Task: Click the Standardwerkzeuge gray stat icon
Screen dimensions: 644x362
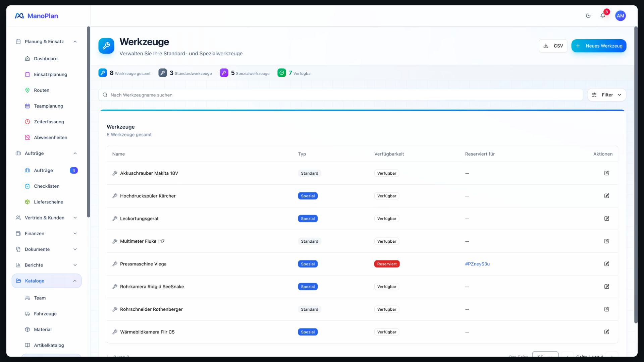Action: click(163, 73)
